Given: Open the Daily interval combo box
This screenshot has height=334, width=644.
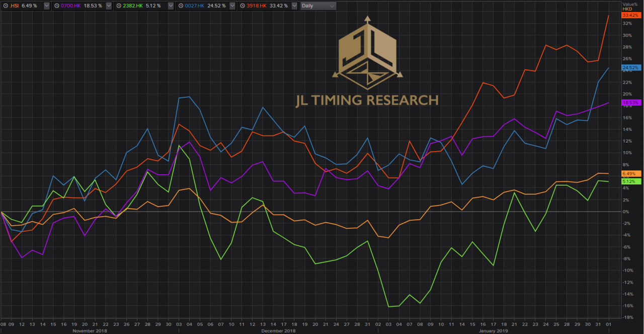Looking at the screenshot, I should pos(318,6).
